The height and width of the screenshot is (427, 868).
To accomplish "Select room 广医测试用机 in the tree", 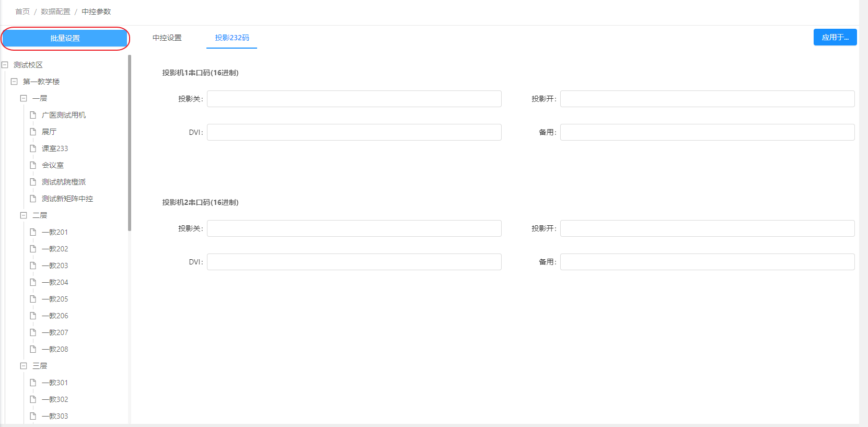I will point(64,115).
